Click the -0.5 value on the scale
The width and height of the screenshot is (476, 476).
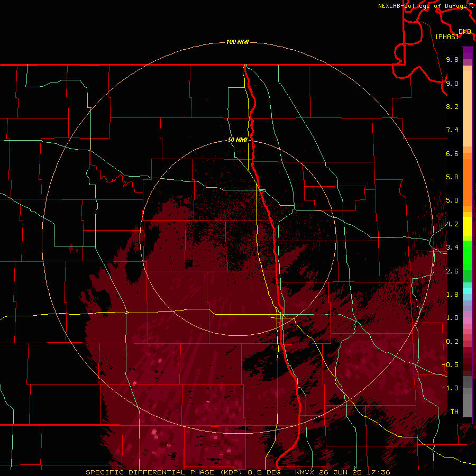point(450,365)
